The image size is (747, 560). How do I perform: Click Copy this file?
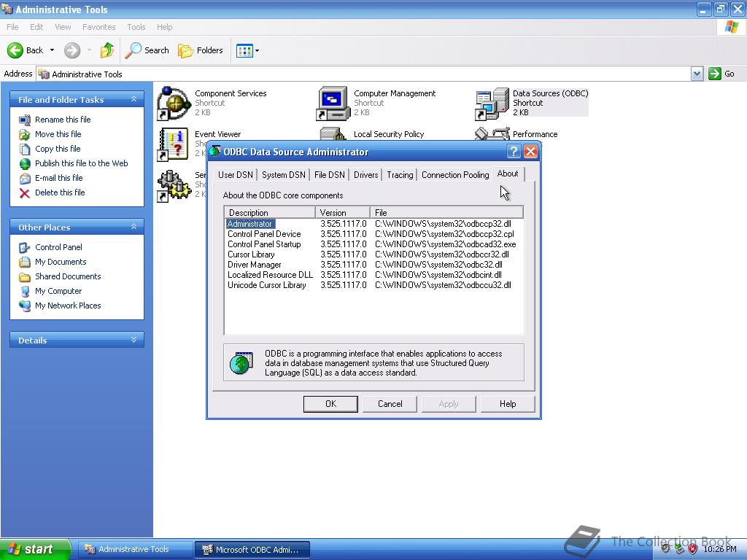click(x=58, y=149)
